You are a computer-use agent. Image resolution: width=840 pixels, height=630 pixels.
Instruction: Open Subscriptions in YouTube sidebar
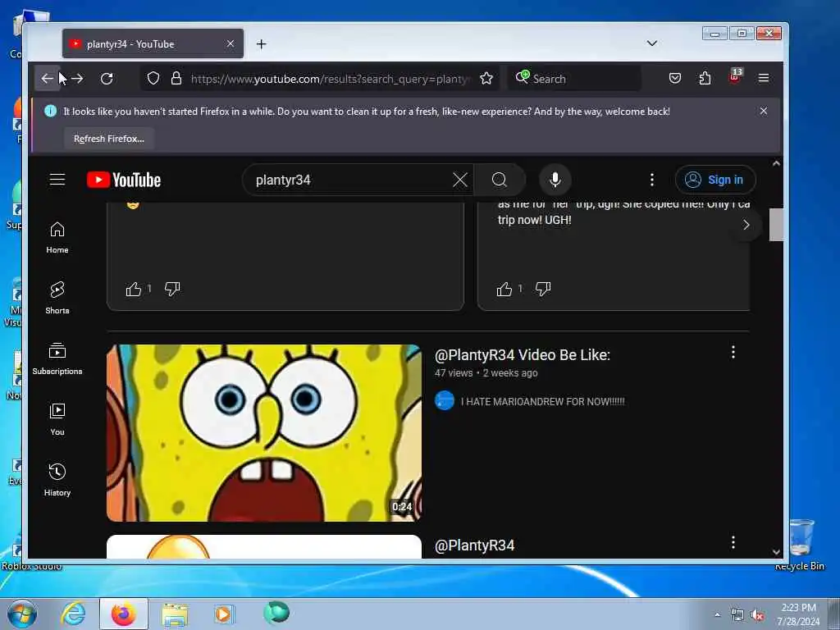(x=57, y=359)
